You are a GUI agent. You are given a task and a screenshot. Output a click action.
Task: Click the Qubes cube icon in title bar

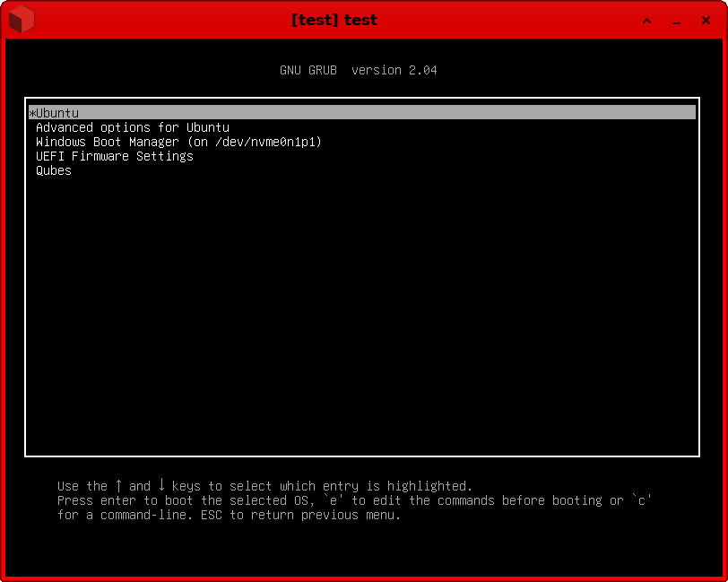(x=22, y=20)
